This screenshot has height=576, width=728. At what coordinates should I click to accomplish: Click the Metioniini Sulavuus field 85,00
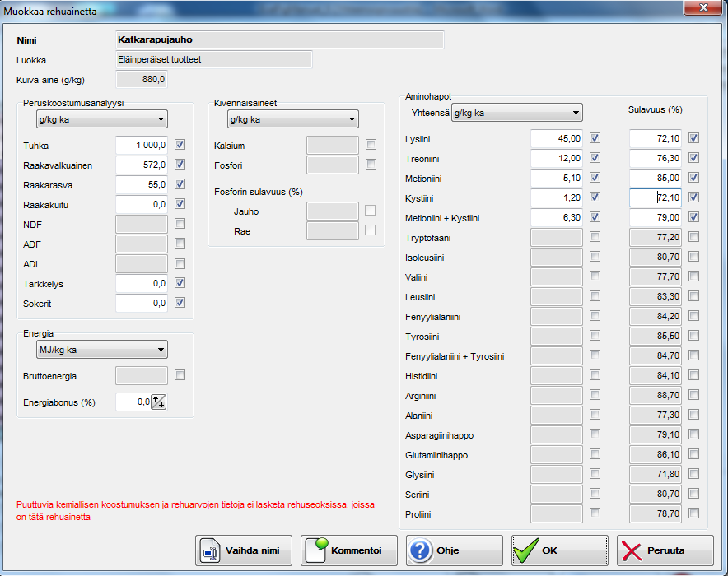656,178
